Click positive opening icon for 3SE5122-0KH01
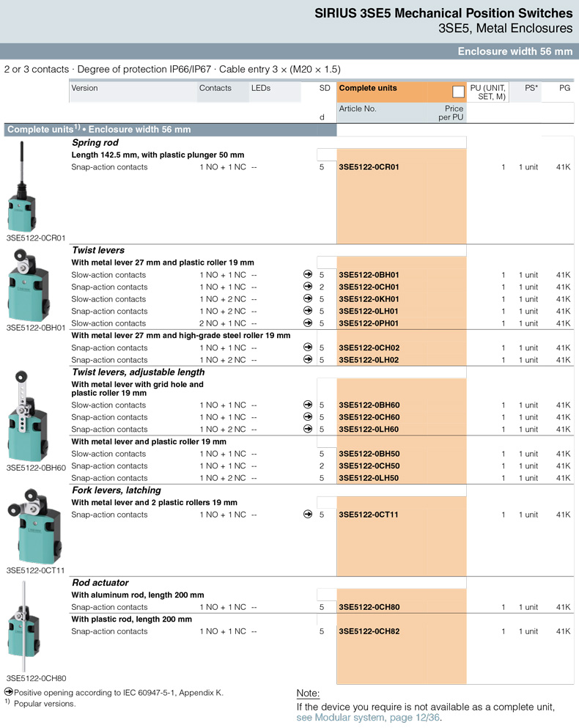The image size is (579, 728). (x=308, y=299)
